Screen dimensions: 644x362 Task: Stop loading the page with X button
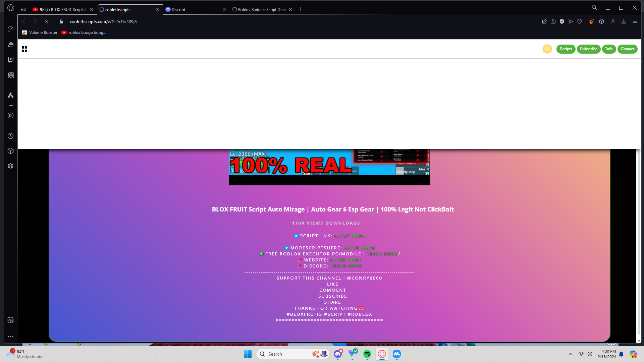[x=46, y=21]
